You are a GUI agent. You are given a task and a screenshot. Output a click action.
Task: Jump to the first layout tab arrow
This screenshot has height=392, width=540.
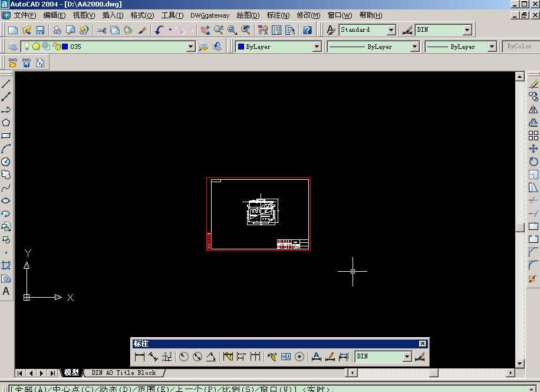19,373
